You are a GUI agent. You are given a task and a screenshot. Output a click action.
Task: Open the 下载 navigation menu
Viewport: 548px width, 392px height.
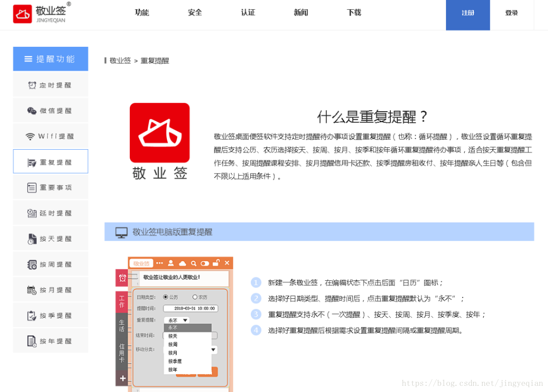coord(354,13)
